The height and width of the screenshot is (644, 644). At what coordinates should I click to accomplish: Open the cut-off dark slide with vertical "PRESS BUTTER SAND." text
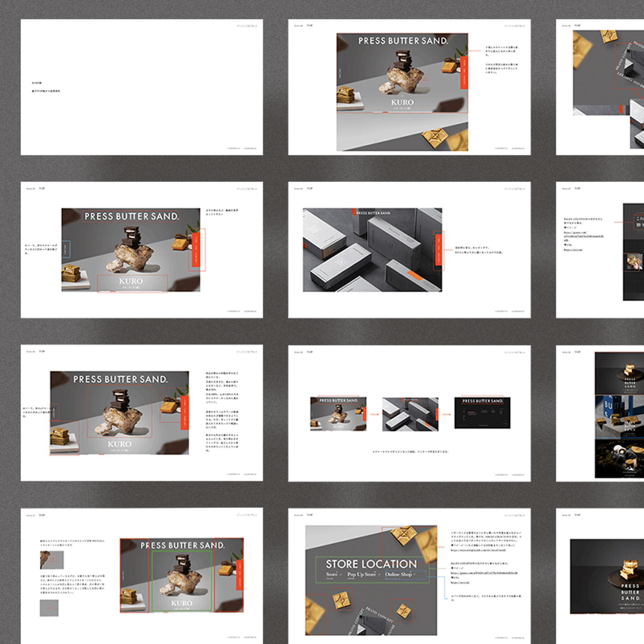(x=600, y=576)
